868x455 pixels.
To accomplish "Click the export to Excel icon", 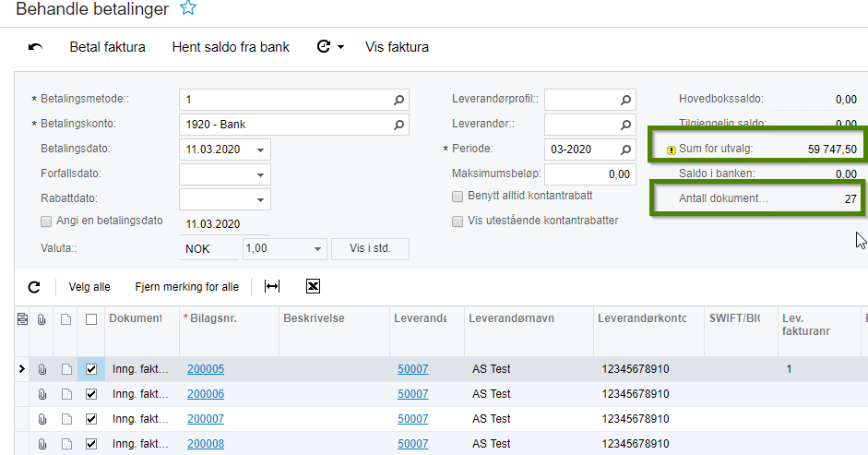I will pos(313,287).
